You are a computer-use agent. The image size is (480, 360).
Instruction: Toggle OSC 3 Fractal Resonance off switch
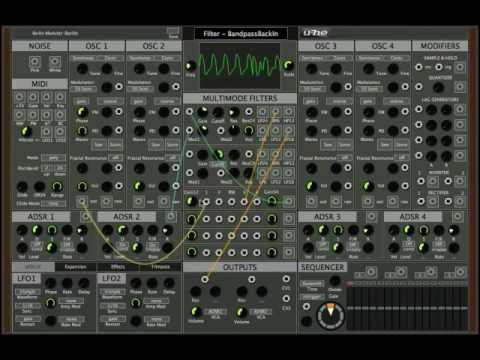[x=345, y=158]
